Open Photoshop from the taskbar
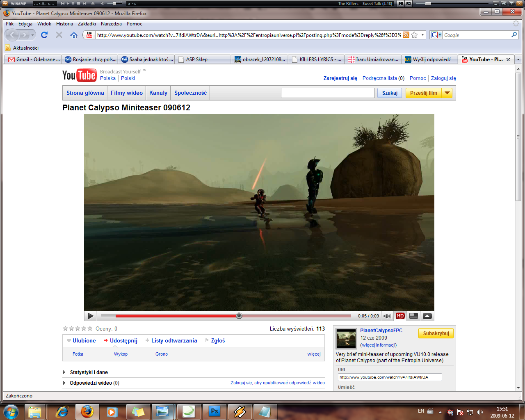The image size is (525, 420). coord(215,411)
